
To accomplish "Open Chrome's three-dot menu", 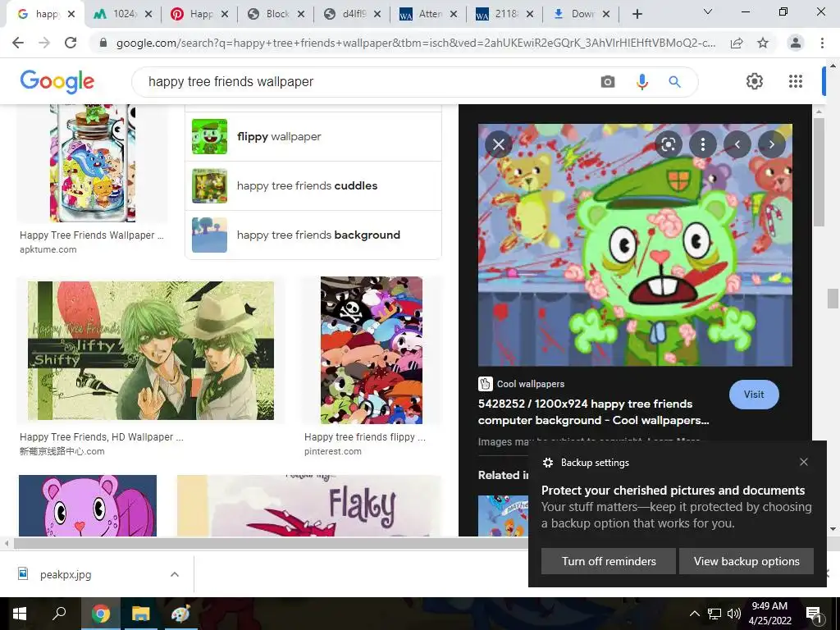I will [x=822, y=43].
